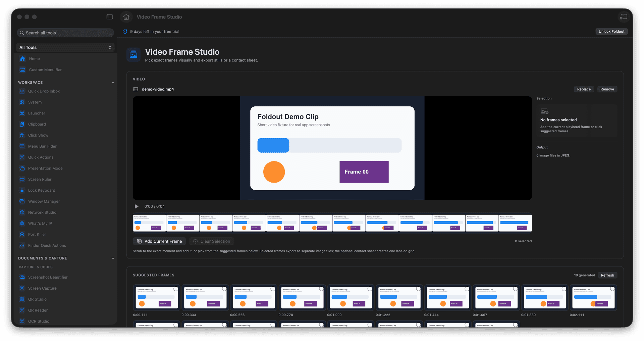
Task: Open Finder Quick Actions
Action: pos(65,246)
